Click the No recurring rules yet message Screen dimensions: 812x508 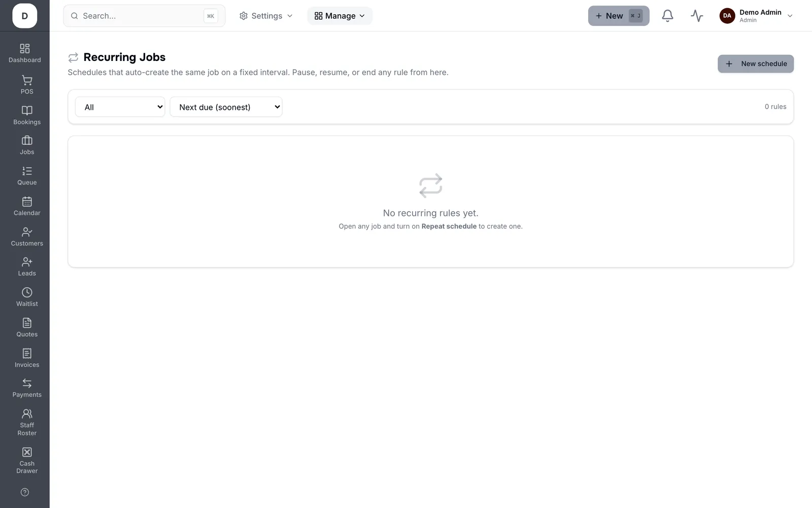[x=431, y=213]
